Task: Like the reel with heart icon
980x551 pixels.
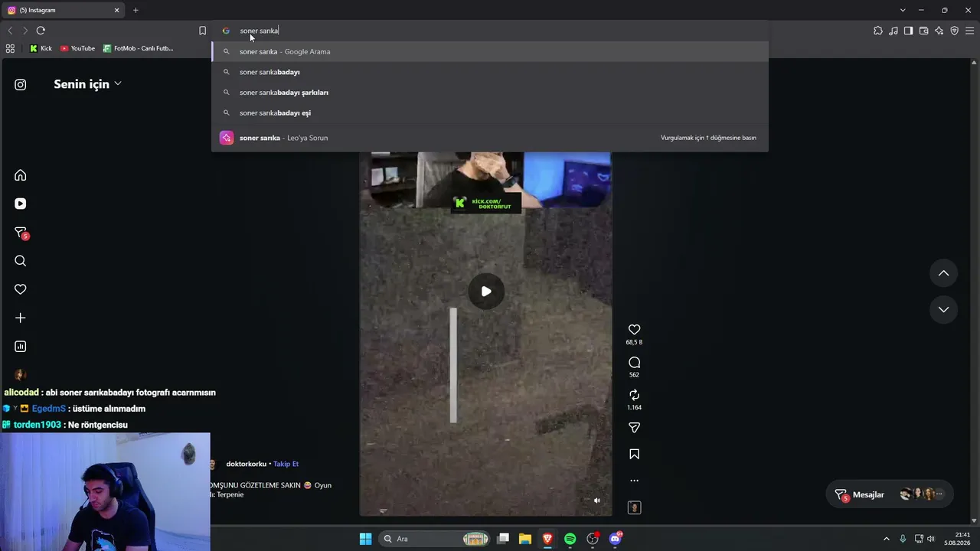Action: coord(634,330)
